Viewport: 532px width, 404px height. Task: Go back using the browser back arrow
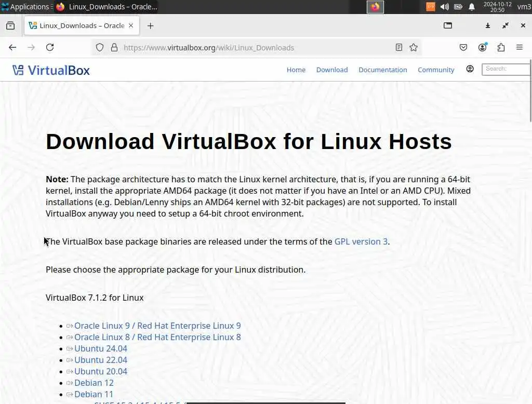(x=12, y=47)
